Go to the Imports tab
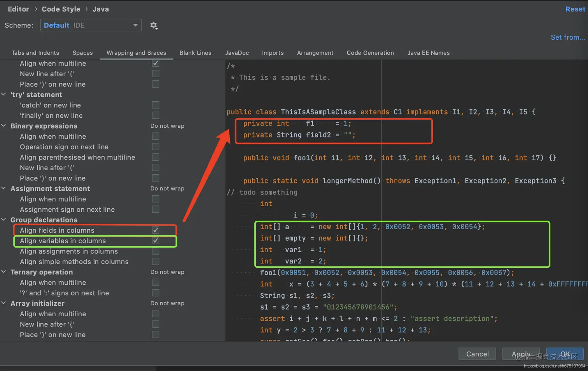The image size is (588, 371). (273, 53)
